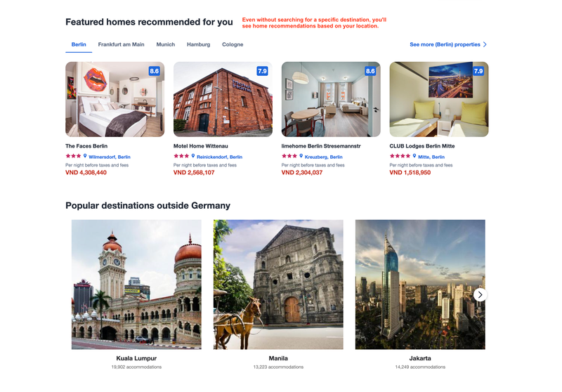The height and width of the screenshot is (392, 562).
Task: Open the Kuala Lumpur destination photo
Action: [136, 285]
